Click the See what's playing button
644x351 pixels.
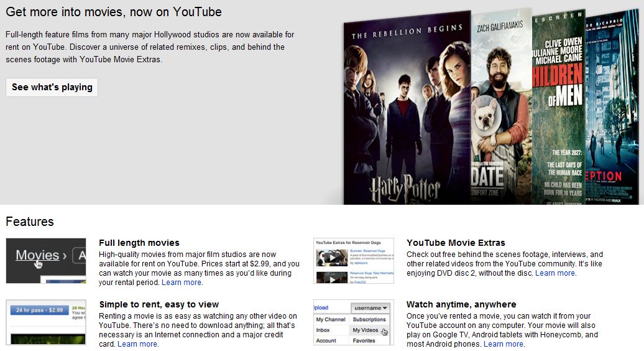[x=52, y=87]
